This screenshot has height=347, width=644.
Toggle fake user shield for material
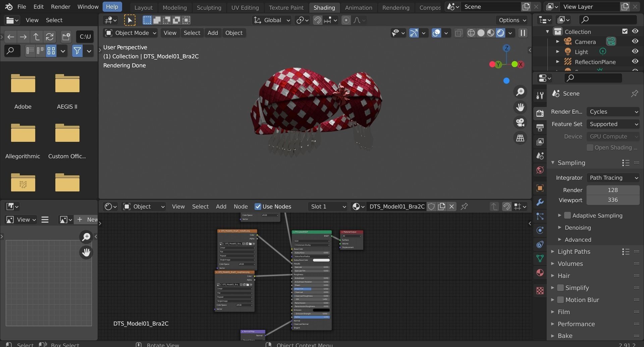(431, 207)
